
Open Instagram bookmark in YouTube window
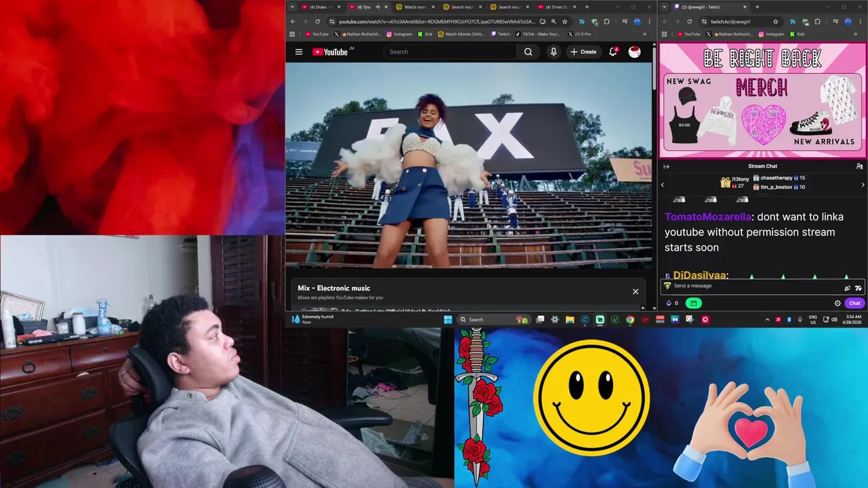click(399, 34)
